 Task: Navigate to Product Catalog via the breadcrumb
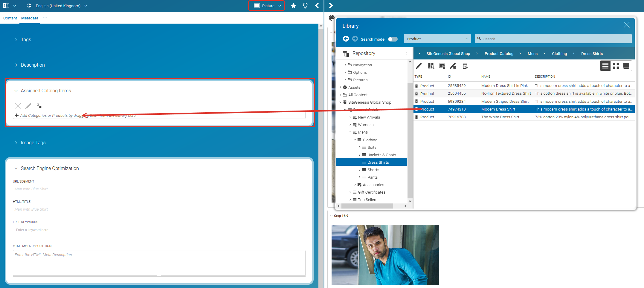click(x=499, y=53)
